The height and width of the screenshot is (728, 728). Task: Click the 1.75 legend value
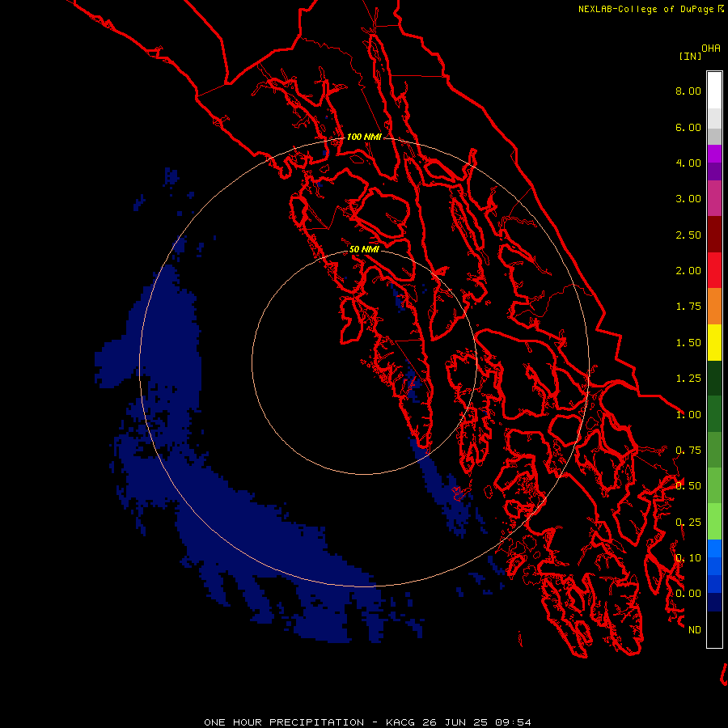(688, 307)
